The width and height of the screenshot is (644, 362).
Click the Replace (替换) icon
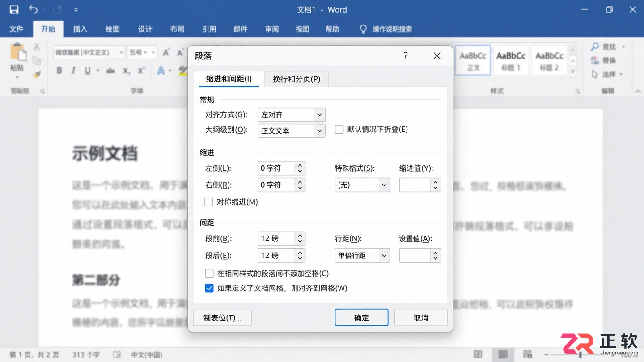(x=595, y=60)
